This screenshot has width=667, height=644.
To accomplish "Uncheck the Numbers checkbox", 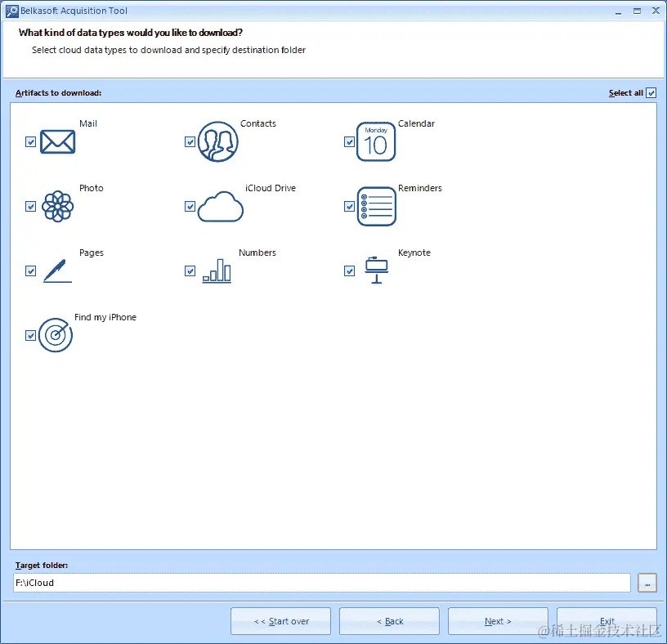I will click(x=190, y=271).
